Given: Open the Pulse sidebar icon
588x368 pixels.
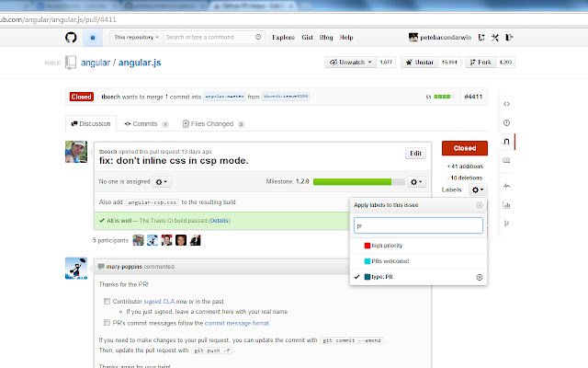Looking at the screenshot, I should coord(506,186).
